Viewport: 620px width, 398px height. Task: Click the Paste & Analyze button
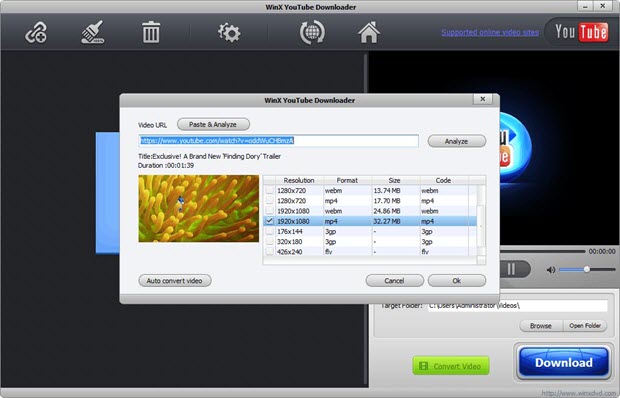click(x=213, y=124)
